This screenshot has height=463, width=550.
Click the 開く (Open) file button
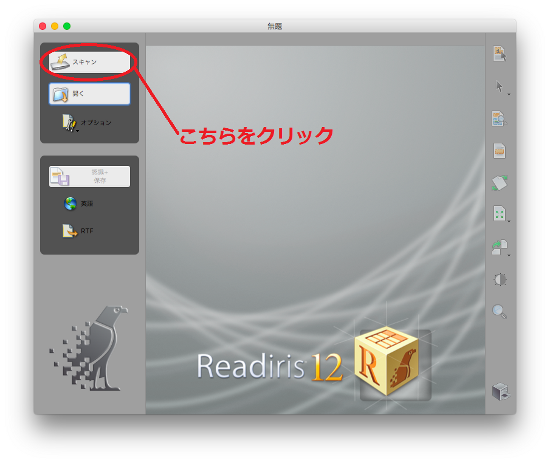[x=89, y=94]
